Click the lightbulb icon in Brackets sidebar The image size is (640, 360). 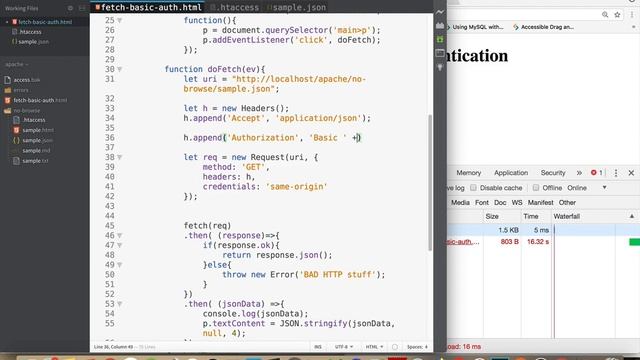pyautogui.click(x=440, y=67)
